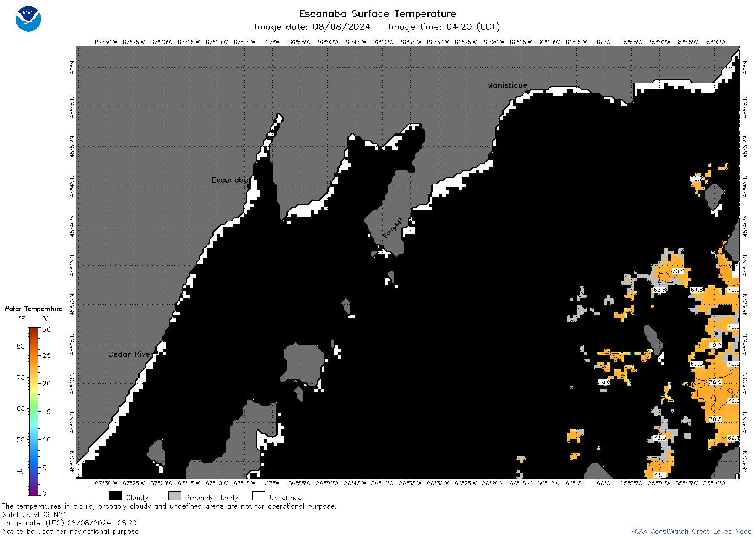Select the Escanaba Surface Temperature title
This screenshot has width=756, height=538.
(377, 13)
